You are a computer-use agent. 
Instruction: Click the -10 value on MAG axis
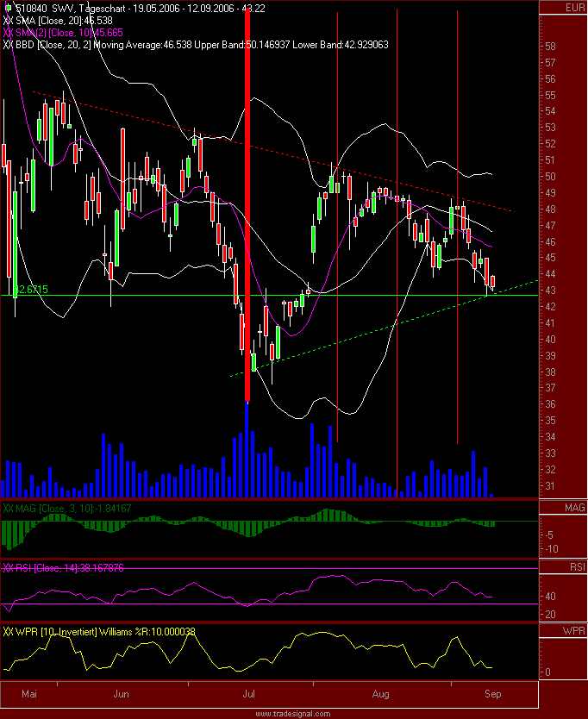pyautogui.click(x=551, y=549)
